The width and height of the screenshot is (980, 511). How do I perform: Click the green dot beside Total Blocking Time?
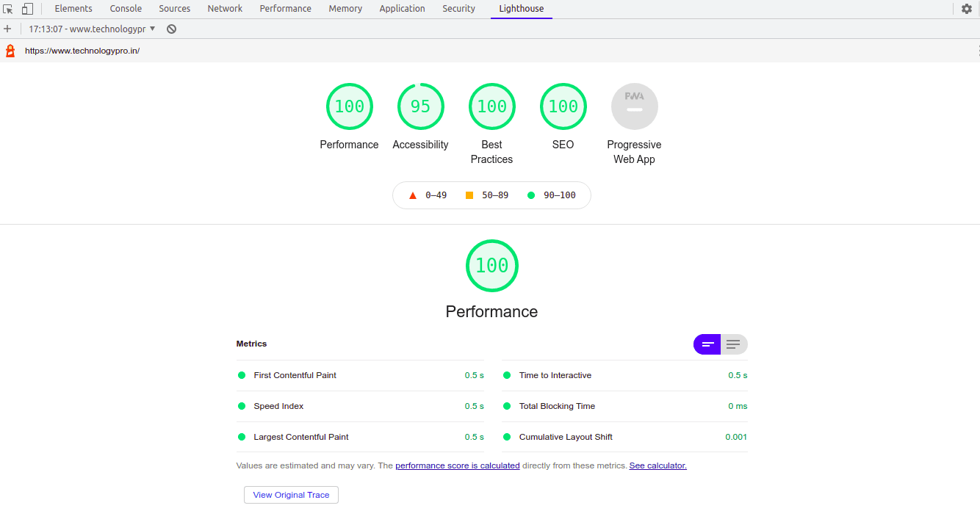[x=507, y=406]
